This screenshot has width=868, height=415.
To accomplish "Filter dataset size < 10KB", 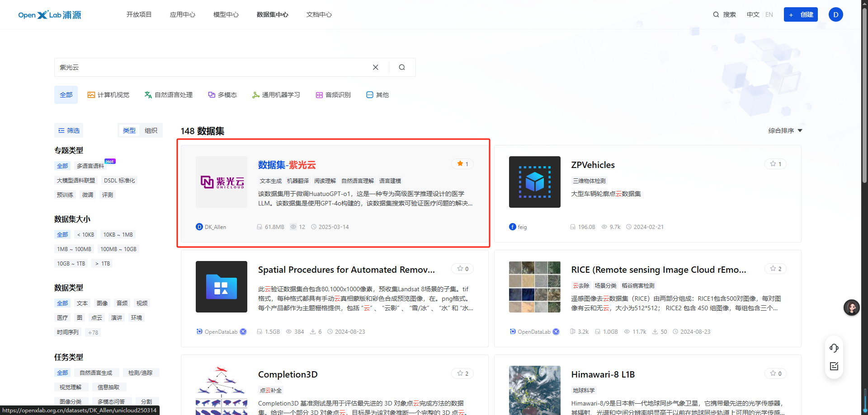I will pos(85,234).
